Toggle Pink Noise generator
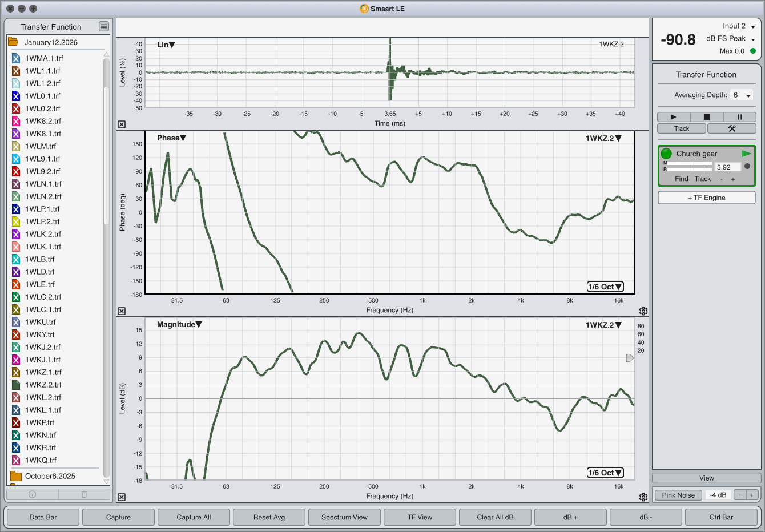Image resolution: width=765 pixels, height=532 pixels. coord(678,495)
